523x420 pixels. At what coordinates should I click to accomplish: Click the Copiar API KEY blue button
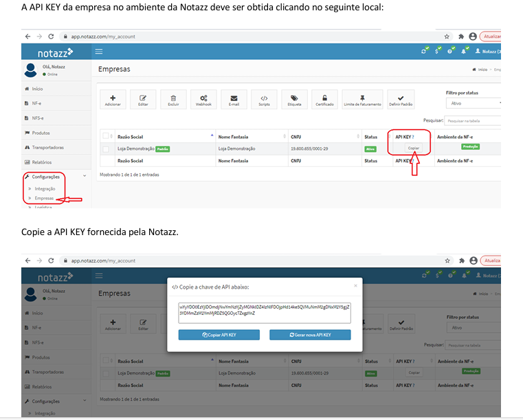(x=219, y=335)
